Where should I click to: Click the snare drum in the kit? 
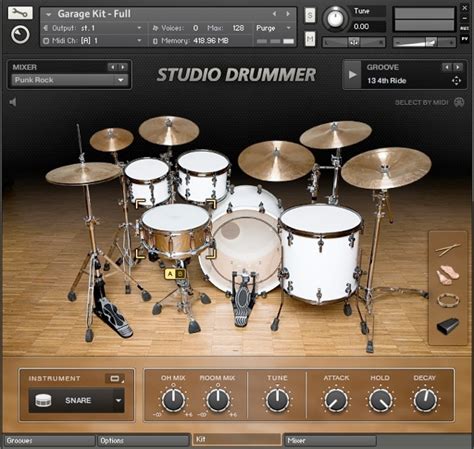176,230
